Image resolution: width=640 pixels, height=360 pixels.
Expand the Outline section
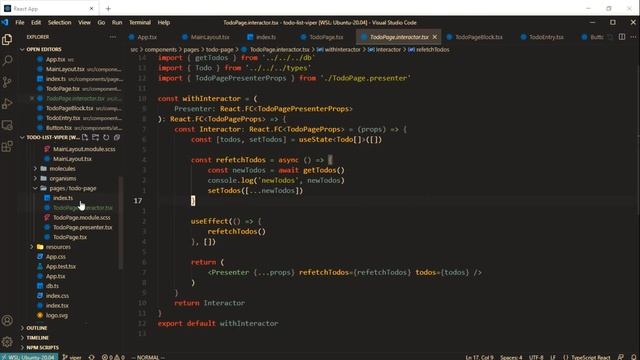(x=36, y=328)
